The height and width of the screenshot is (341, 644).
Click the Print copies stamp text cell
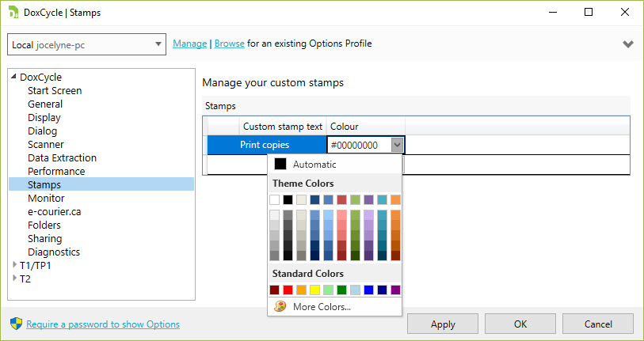point(283,145)
